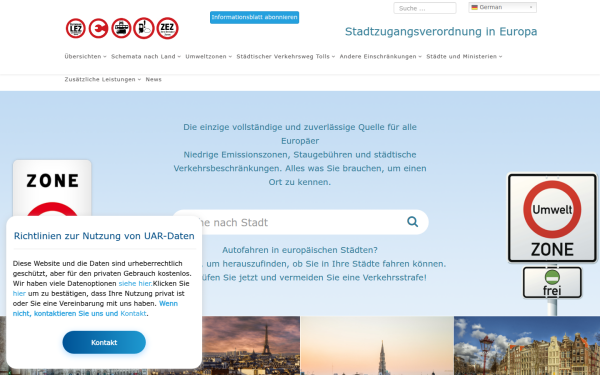The image size is (600, 375).
Task: Click the Umwelt ZONE sign image
Action: coord(552,218)
